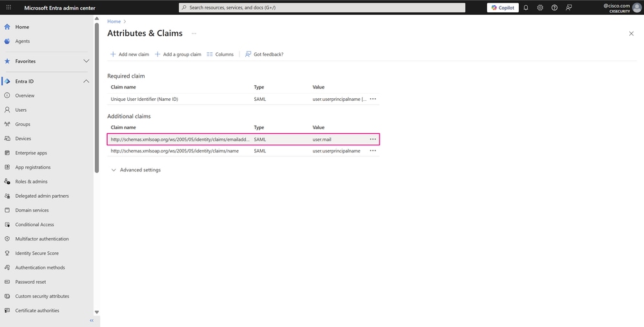This screenshot has height=327, width=644.
Task: Click the Overview info icon
Action: pos(7,96)
